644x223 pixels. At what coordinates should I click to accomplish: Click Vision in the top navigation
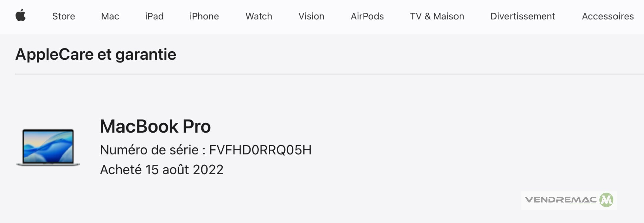pyautogui.click(x=311, y=16)
